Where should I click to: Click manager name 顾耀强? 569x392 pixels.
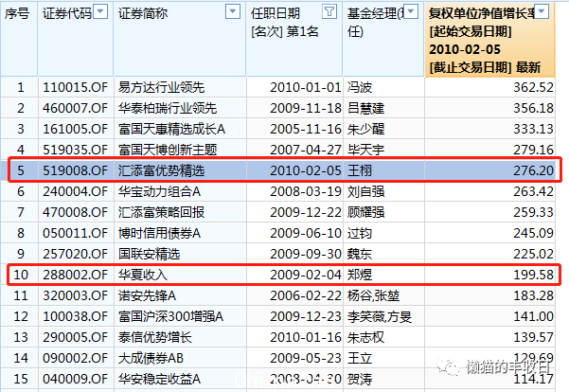coord(365,212)
